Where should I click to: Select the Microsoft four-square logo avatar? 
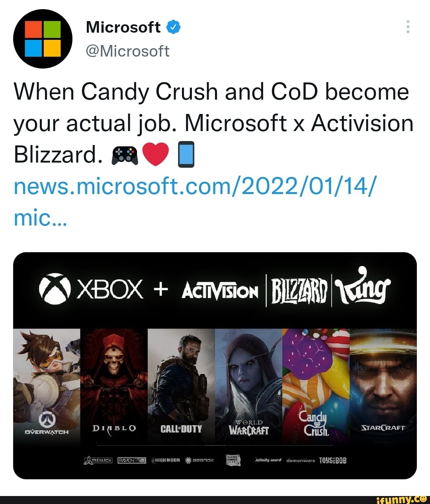click(43, 38)
